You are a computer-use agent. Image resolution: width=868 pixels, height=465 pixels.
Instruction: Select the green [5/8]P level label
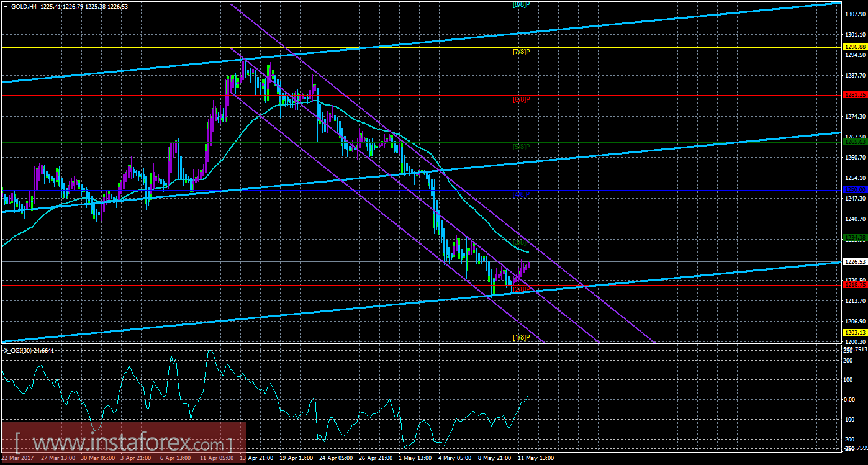pos(520,147)
